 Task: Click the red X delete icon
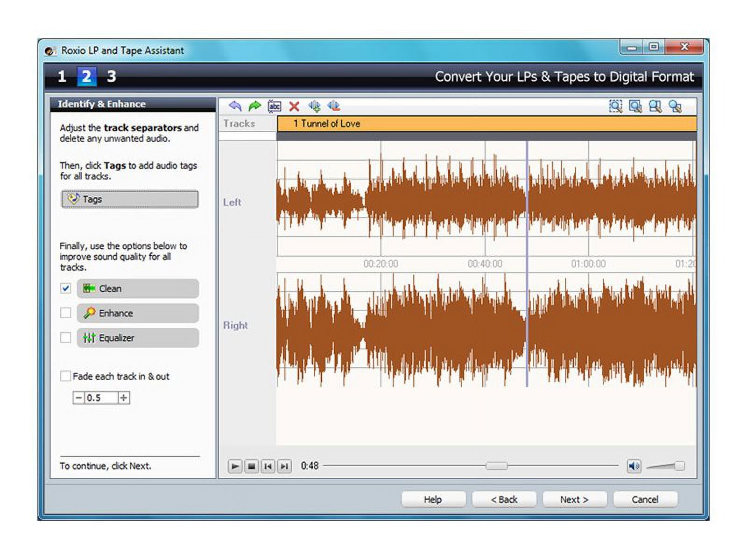point(294,106)
